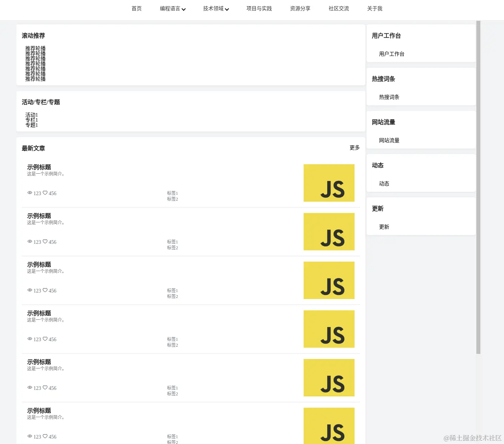Viewport: 504px width, 444px height.
Task: Click the heart likes icon of the sixth article
Action: tap(45, 436)
